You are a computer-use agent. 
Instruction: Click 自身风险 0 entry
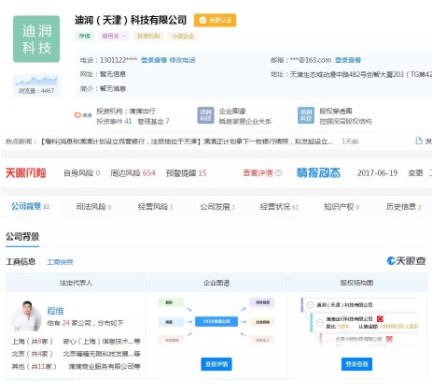[x=82, y=173]
